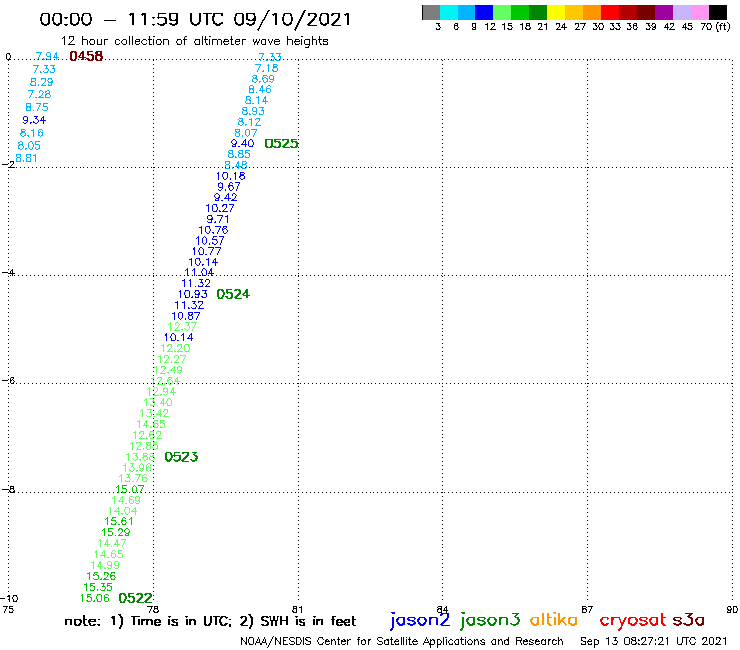Click the s3a legend label
740x650 pixels.
(x=688, y=620)
